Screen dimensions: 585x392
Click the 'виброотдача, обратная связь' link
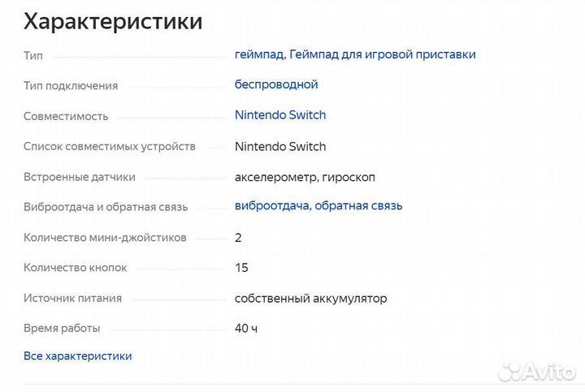[x=318, y=205]
